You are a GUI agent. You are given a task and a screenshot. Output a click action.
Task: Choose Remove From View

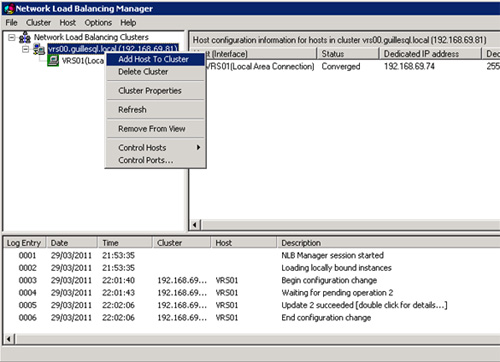[x=155, y=129]
